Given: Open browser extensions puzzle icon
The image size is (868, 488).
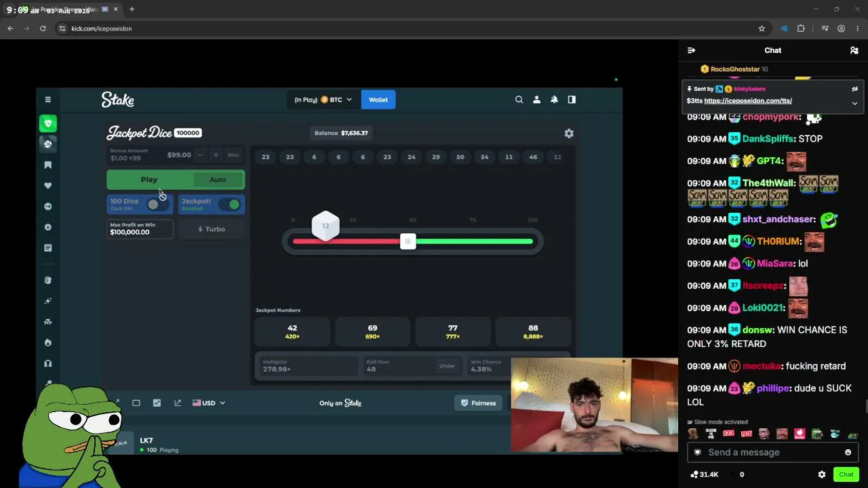Looking at the screenshot, I should pyautogui.click(x=801, y=28).
